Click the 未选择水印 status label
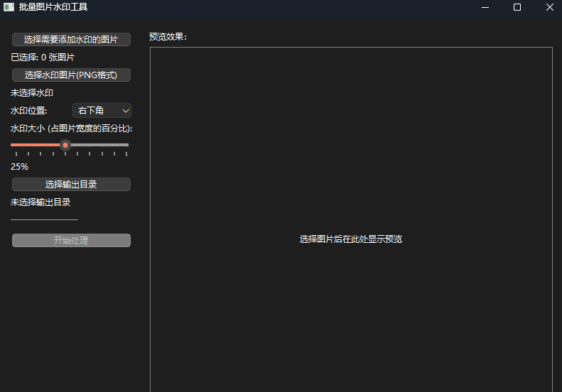Image resolution: width=562 pixels, height=392 pixels. 32,93
